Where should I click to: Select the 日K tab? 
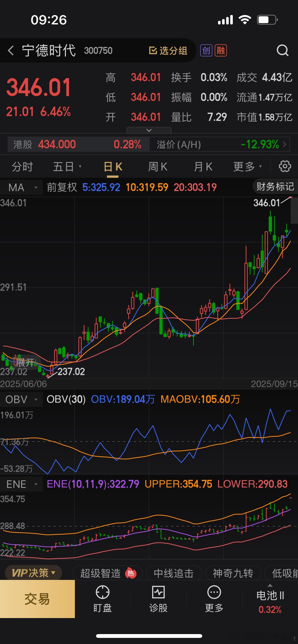pyautogui.click(x=113, y=167)
